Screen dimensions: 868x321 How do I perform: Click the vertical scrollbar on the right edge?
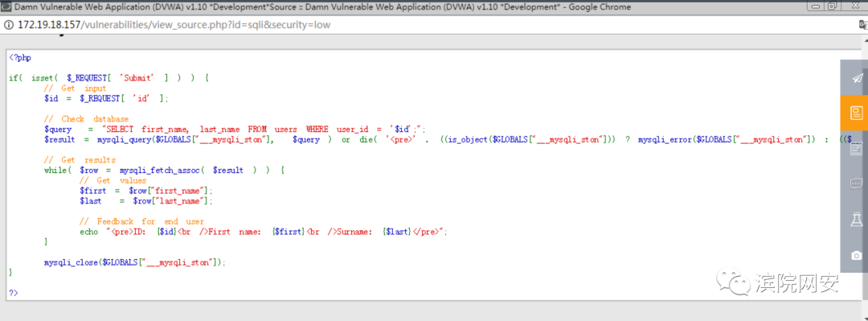point(864,178)
